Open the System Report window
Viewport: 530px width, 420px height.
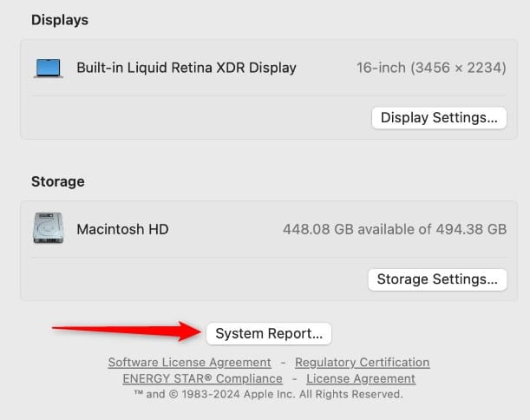click(x=269, y=333)
